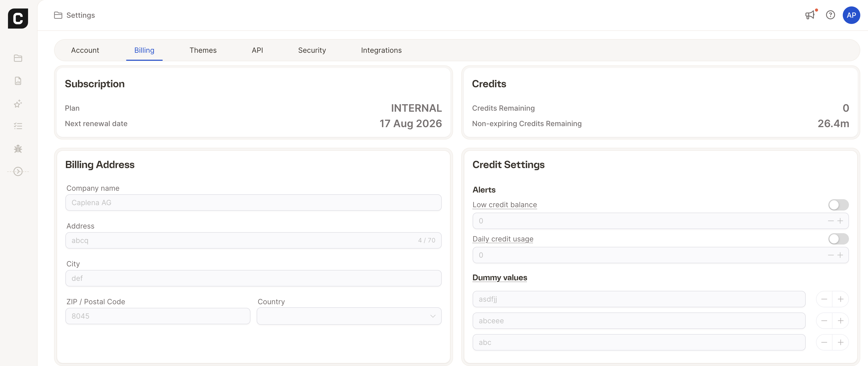868x366 pixels.
Task: Switch to the Account tab
Action: [85, 50]
